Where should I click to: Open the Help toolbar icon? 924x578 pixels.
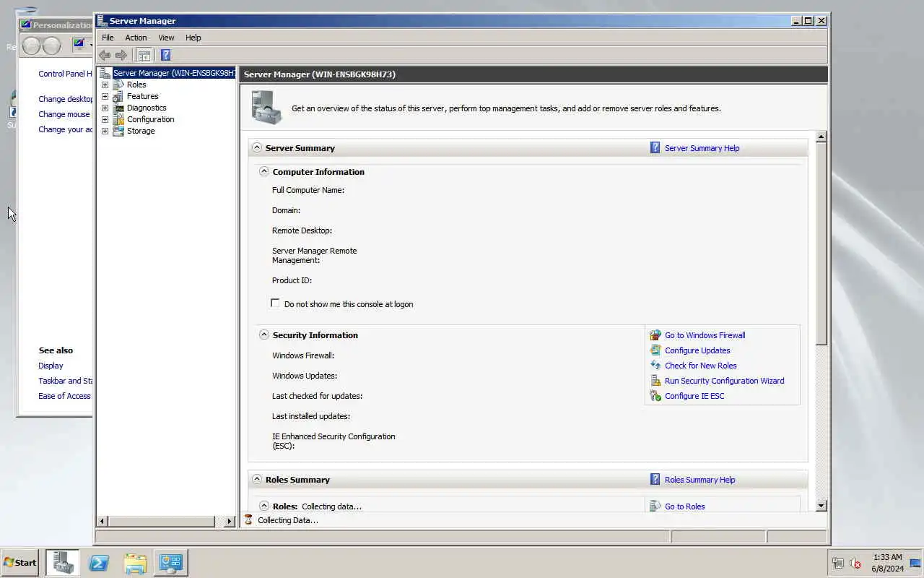coord(165,55)
